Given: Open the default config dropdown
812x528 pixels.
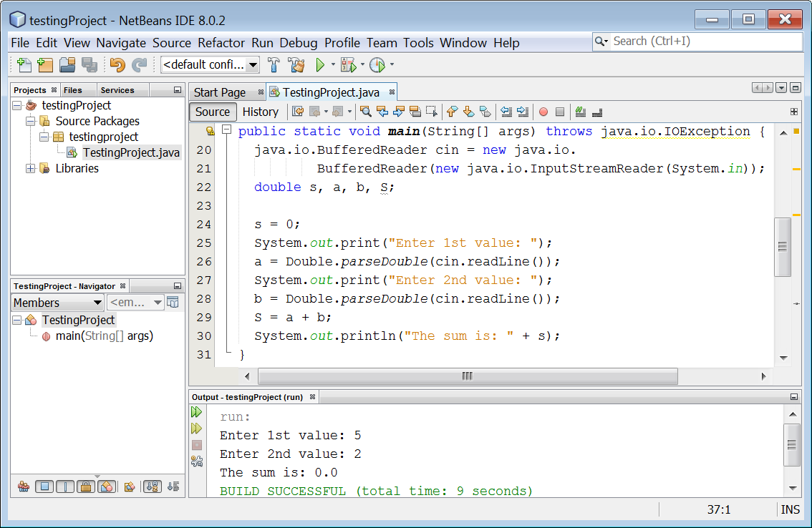Looking at the screenshot, I should [210, 64].
